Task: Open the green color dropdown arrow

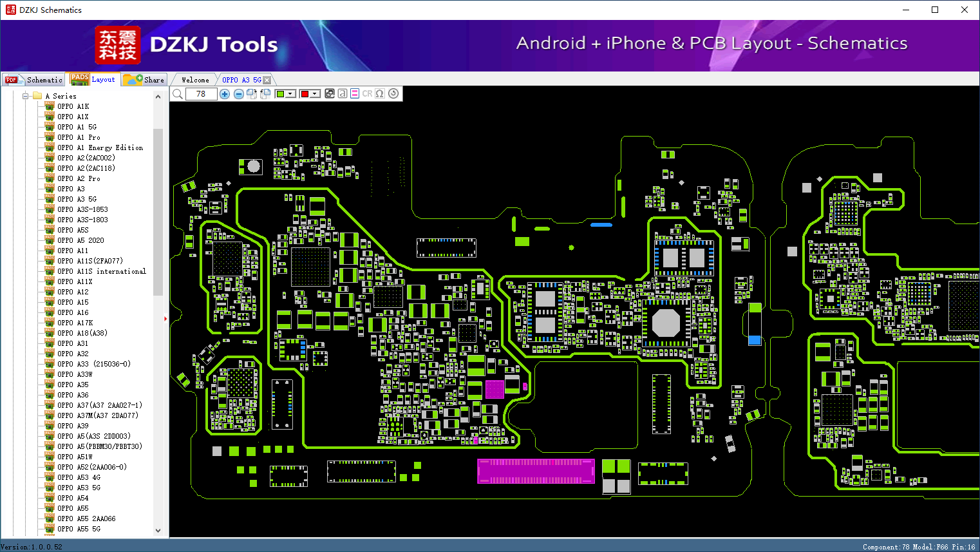Action: (x=291, y=94)
